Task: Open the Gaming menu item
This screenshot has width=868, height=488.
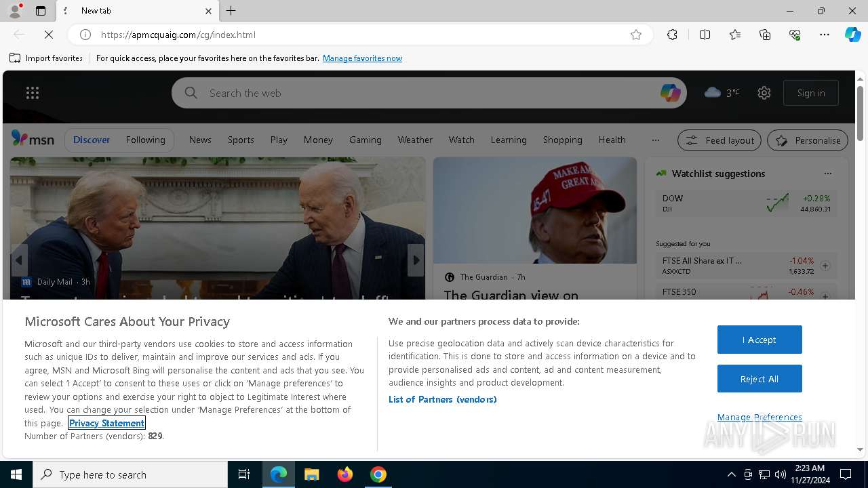Action: (366, 140)
